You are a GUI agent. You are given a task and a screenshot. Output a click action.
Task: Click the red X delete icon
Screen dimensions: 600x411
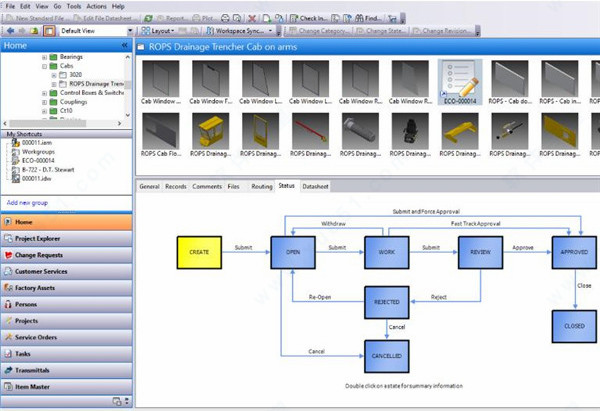point(252,18)
